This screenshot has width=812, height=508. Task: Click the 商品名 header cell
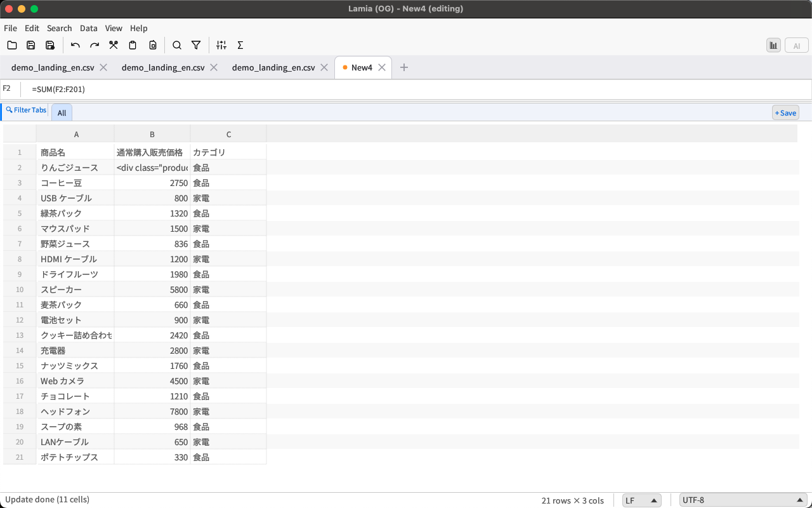76,152
